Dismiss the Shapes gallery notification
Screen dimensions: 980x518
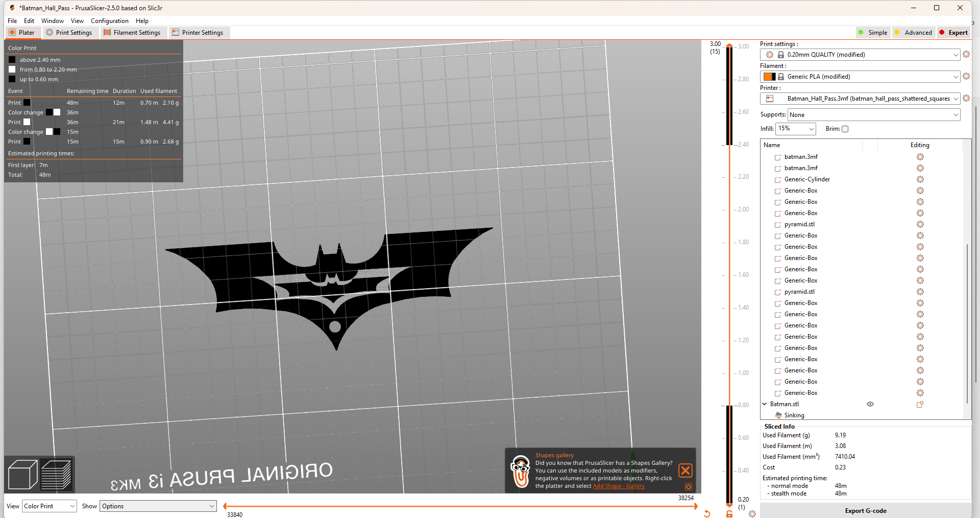[x=685, y=470]
